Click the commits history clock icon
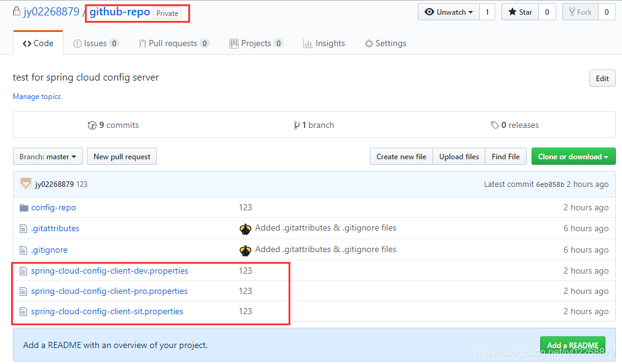The image size is (622, 364). [92, 125]
